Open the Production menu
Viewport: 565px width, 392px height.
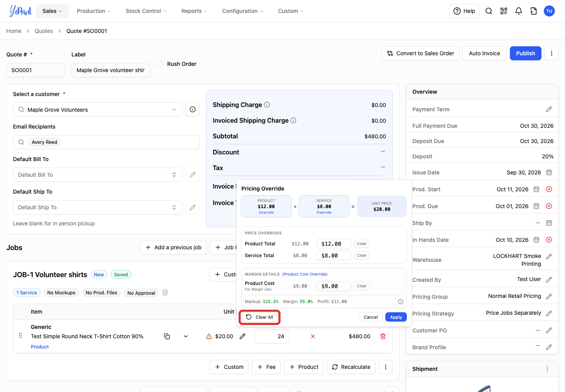[x=94, y=11]
